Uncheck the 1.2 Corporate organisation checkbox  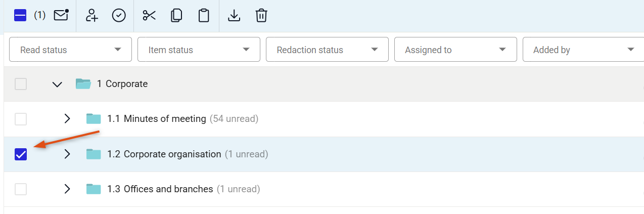[x=20, y=154]
